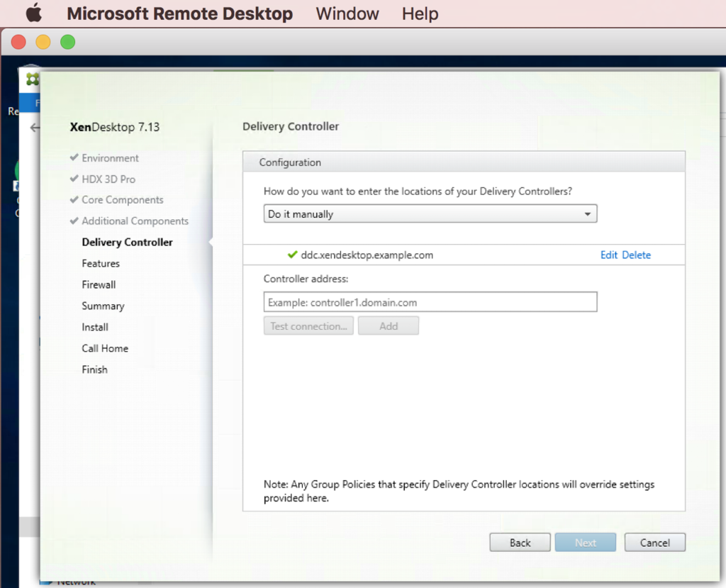Select the Core Components step
726x588 pixels.
point(123,200)
